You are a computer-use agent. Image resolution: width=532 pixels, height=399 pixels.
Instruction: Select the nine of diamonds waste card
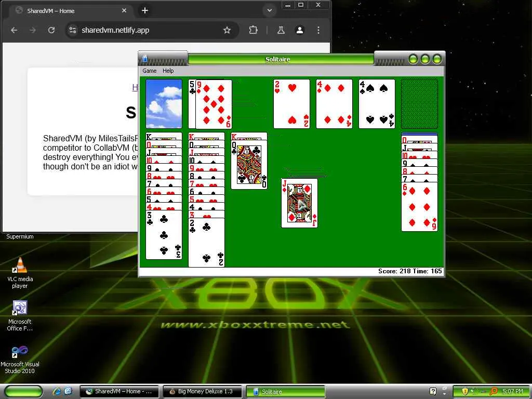pos(214,104)
